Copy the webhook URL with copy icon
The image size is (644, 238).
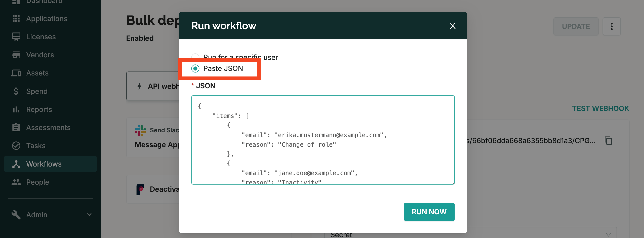608,141
